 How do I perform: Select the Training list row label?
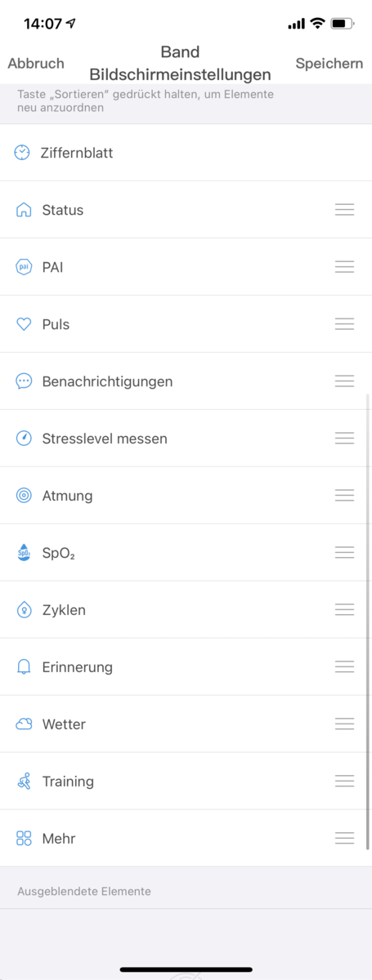(x=68, y=782)
